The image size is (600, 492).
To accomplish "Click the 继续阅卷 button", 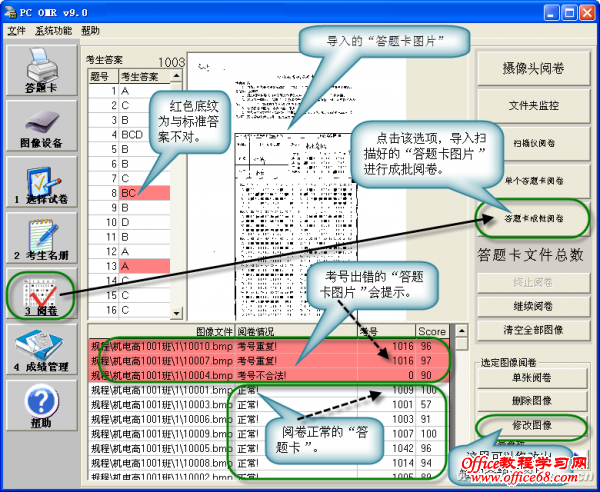I will click(x=533, y=306).
